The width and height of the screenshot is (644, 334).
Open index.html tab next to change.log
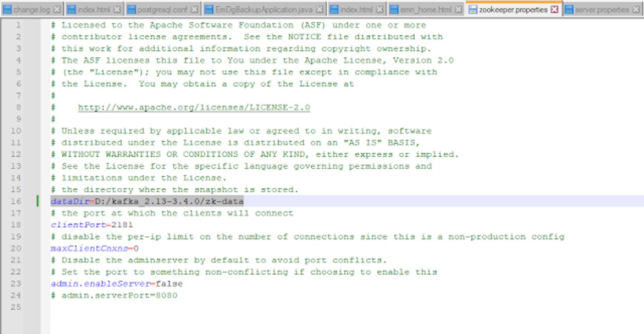tap(93, 10)
